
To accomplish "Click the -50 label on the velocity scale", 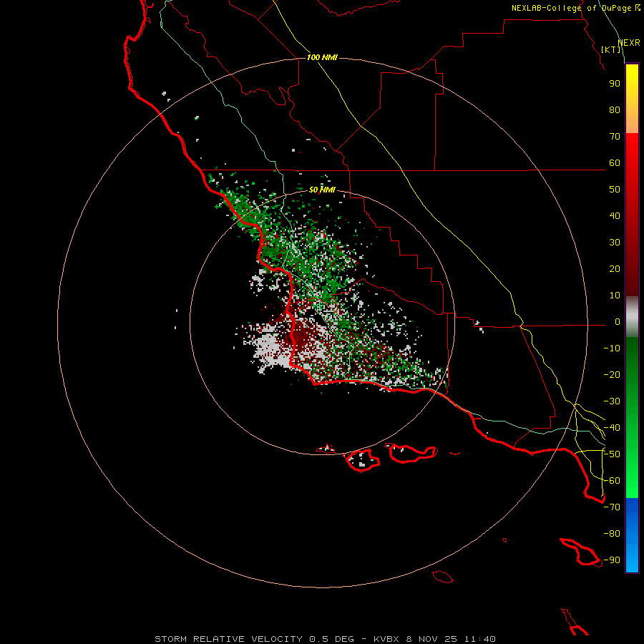I will pyautogui.click(x=612, y=454).
